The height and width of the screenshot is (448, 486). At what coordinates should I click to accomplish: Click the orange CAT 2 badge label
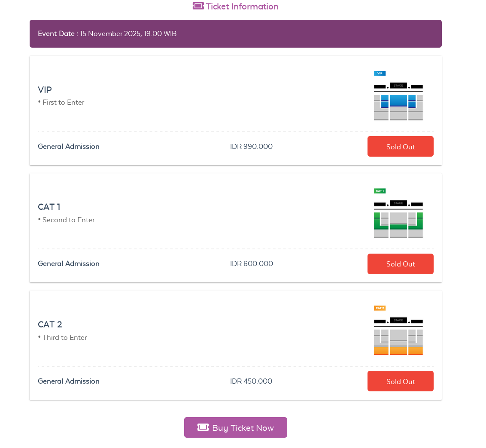380,308
